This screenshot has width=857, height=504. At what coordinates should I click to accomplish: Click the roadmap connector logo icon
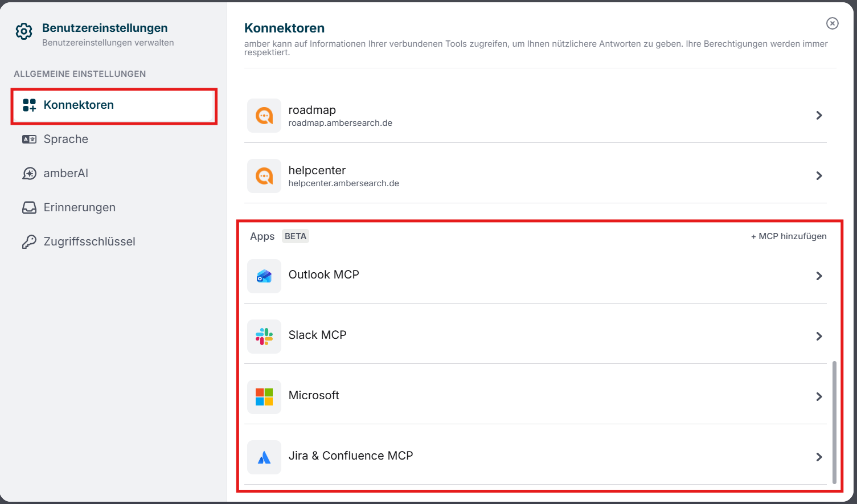pos(264,116)
